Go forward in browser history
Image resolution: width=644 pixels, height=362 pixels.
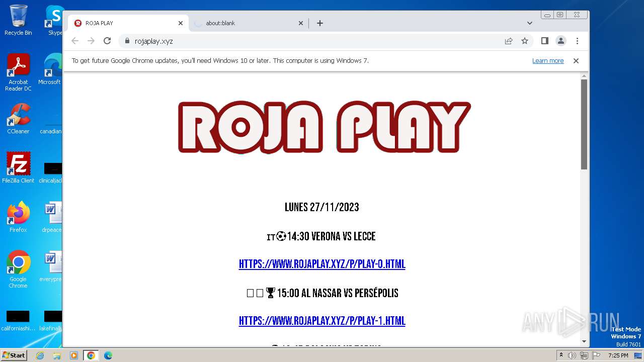(x=91, y=41)
